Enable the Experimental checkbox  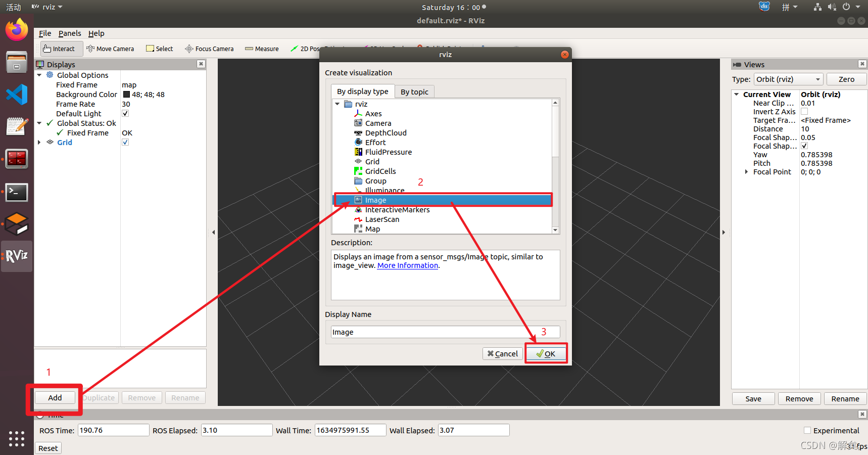pos(807,430)
